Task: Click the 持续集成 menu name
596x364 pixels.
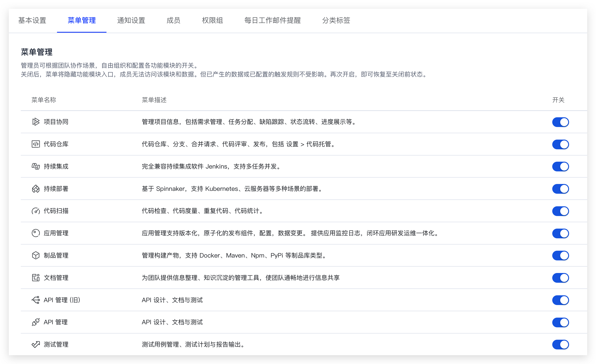Action: click(56, 166)
